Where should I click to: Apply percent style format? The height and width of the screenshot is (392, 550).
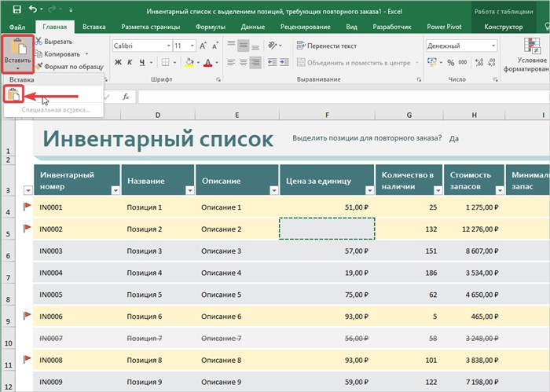point(451,62)
